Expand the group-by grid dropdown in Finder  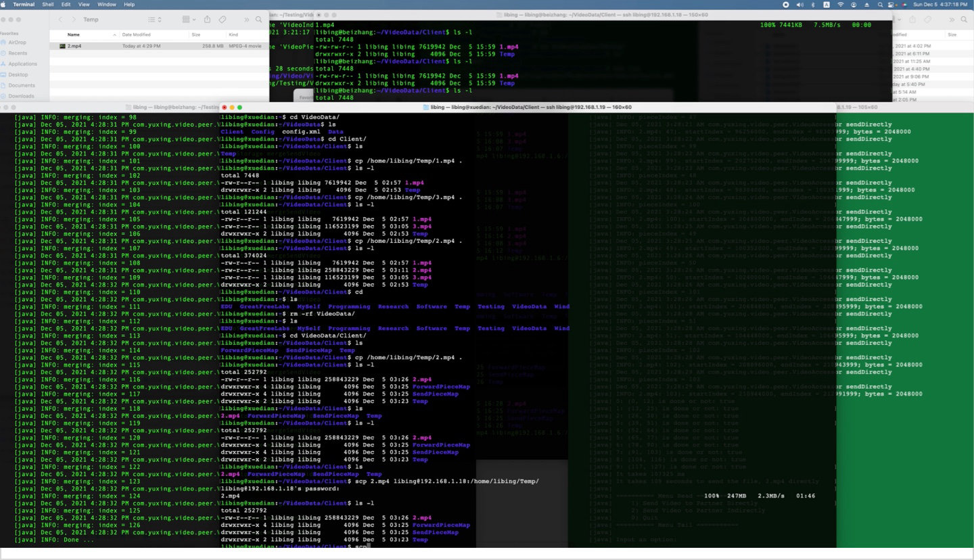(x=189, y=20)
